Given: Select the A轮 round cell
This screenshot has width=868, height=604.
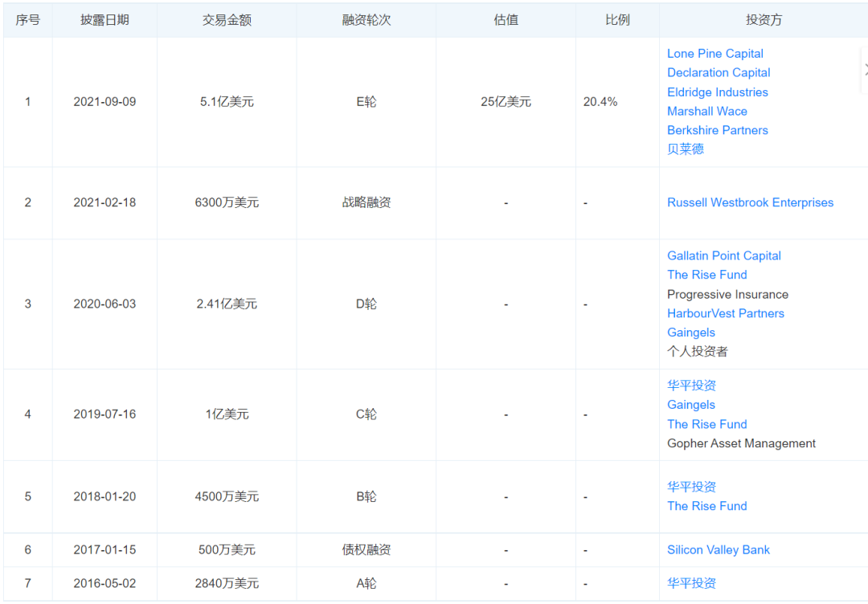Looking at the screenshot, I should (366, 583).
